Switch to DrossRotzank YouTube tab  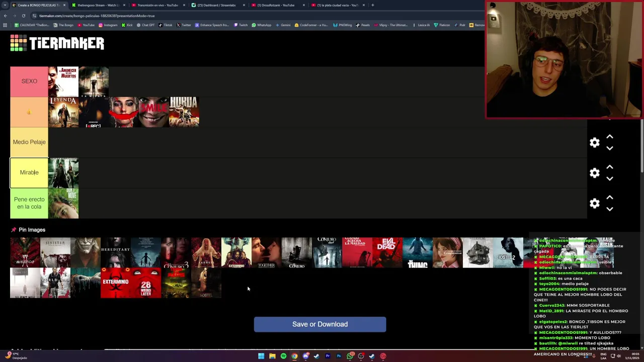click(x=277, y=5)
